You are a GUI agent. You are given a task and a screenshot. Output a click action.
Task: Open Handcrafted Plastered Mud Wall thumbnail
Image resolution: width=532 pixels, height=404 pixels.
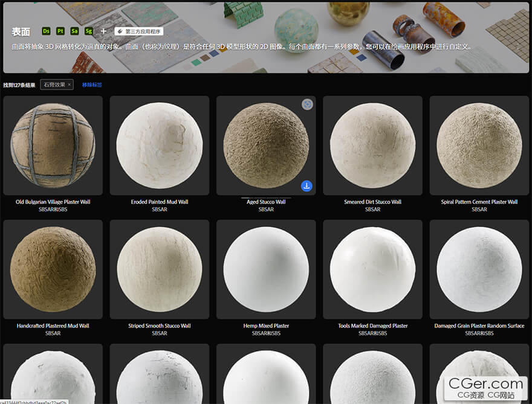coord(53,269)
